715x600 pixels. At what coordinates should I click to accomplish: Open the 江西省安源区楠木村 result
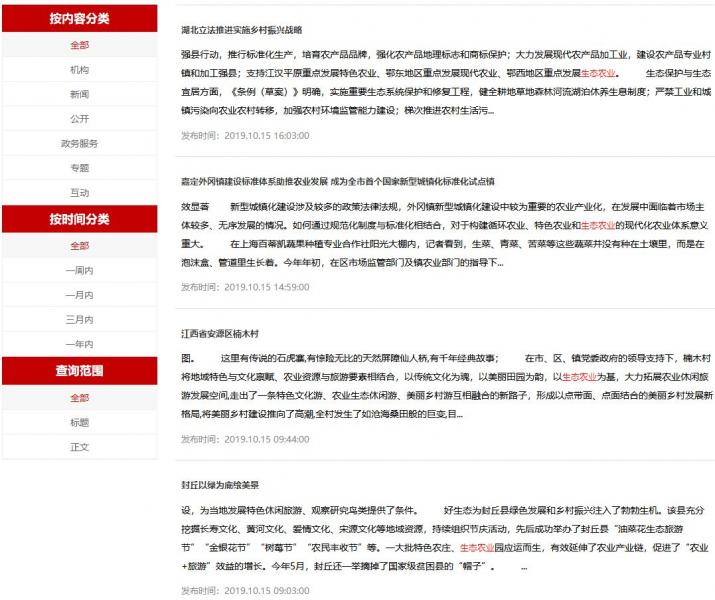tap(219, 332)
